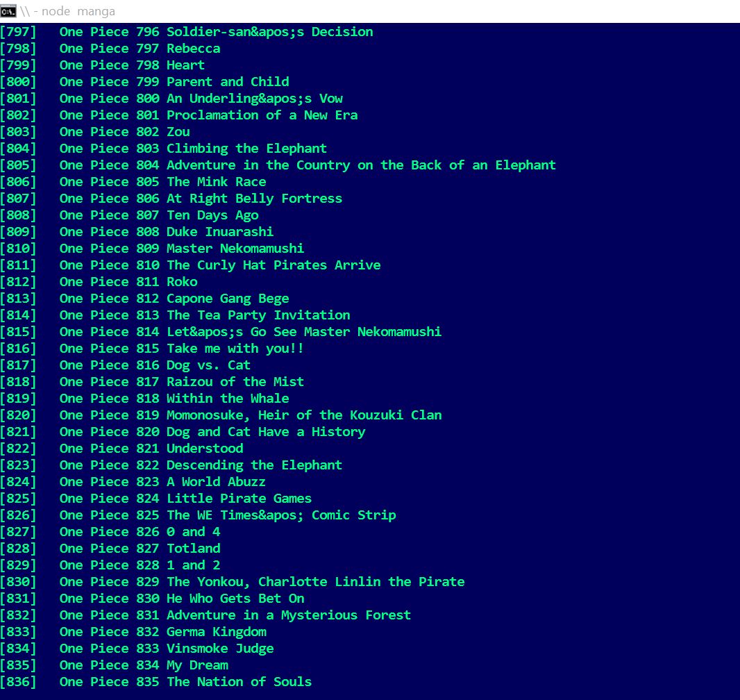Click the window title 'node manga'
Screen dimensions: 740x700
(78, 11)
